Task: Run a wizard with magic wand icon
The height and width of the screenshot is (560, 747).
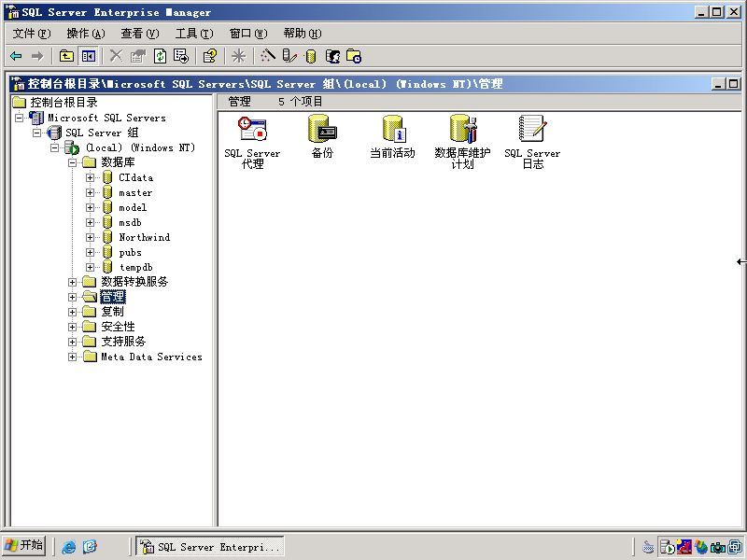Action: pyautogui.click(x=267, y=56)
